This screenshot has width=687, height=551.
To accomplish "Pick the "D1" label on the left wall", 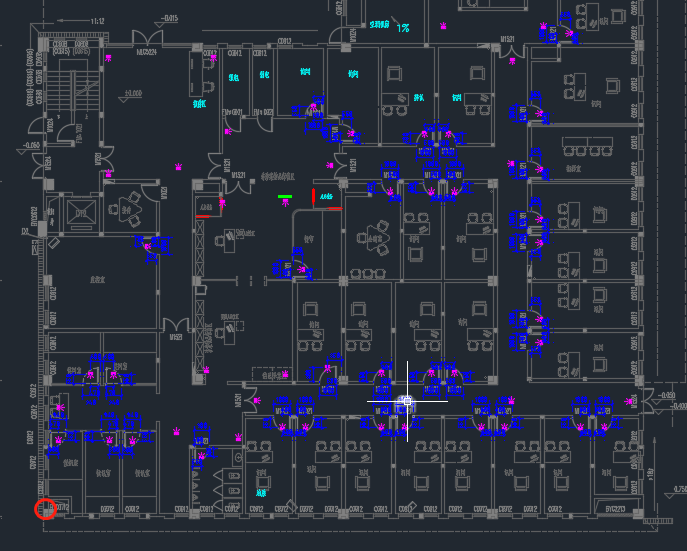I will (x=25, y=231).
